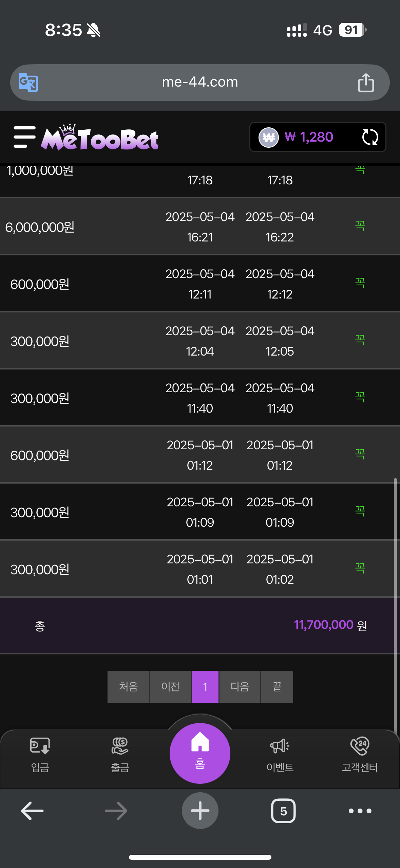Go to 홈 home via purple circle

click(x=200, y=753)
